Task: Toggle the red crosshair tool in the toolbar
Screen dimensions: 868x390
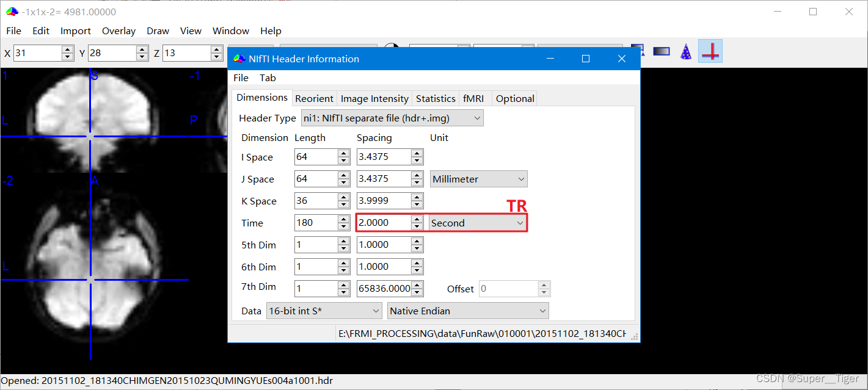Action: coord(710,52)
